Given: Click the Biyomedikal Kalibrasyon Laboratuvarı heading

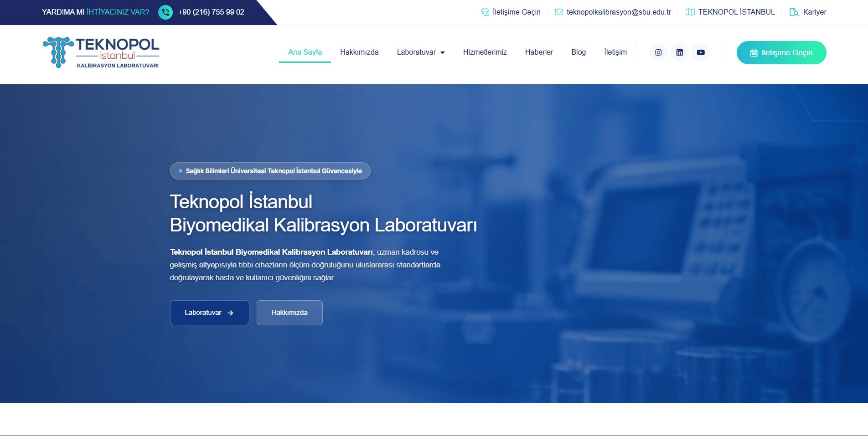Looking at the screenshot, I should [x=323, y=225].
